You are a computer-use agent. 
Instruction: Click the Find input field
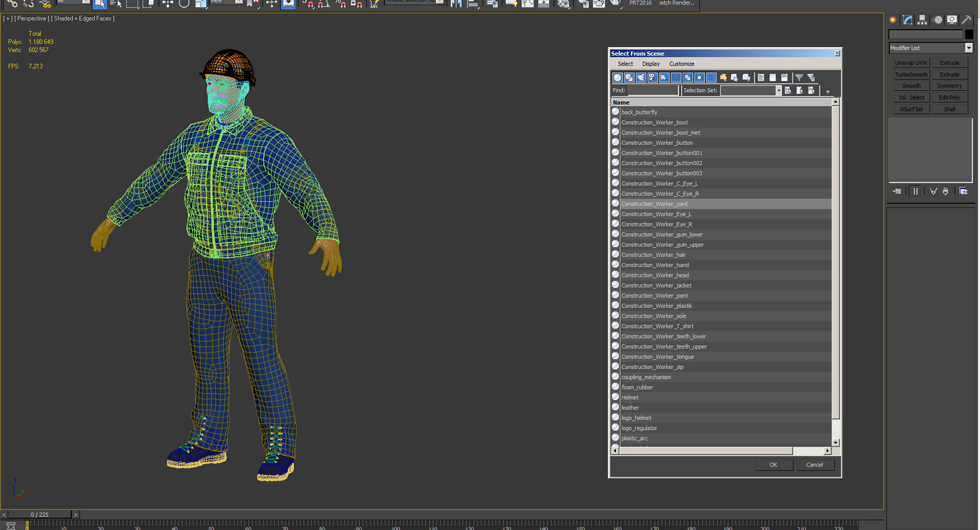click(x=653, y=90)
